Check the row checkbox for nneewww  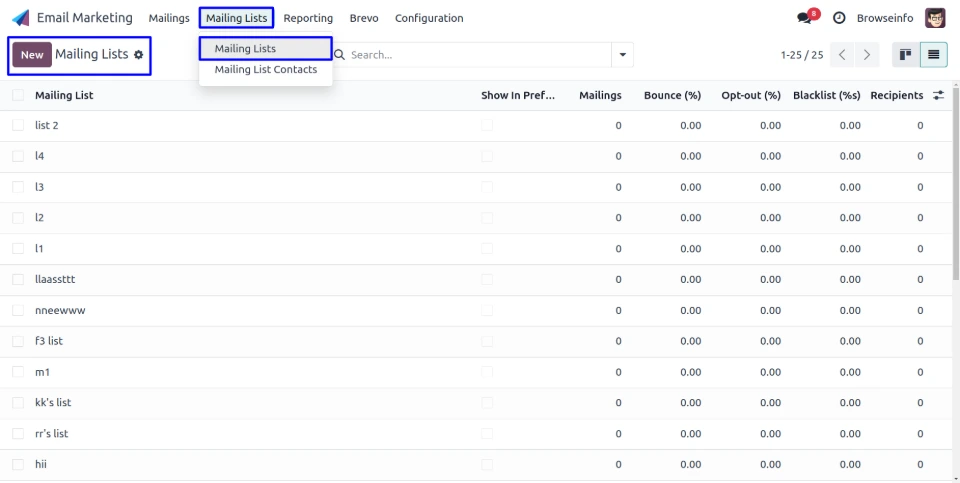coord(18,310)
